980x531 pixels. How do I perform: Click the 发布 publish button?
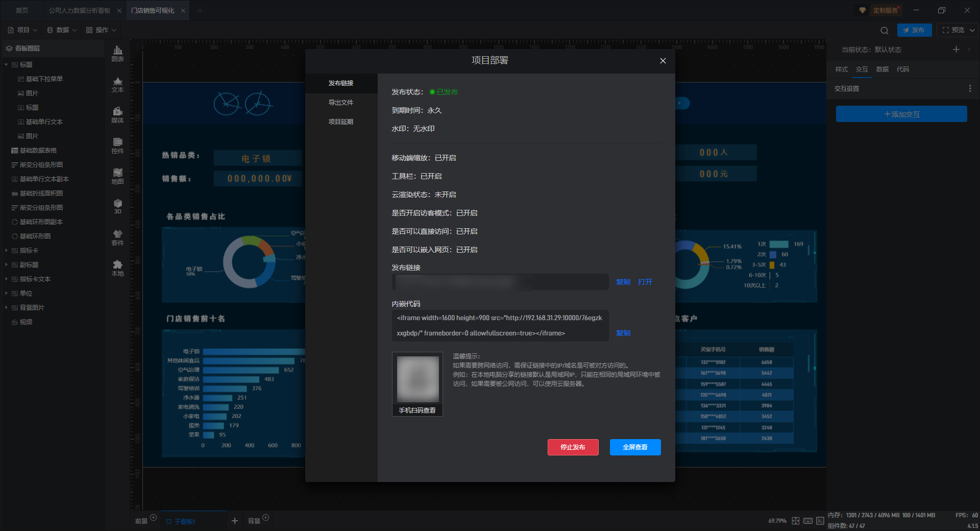(x=914, y=30)
